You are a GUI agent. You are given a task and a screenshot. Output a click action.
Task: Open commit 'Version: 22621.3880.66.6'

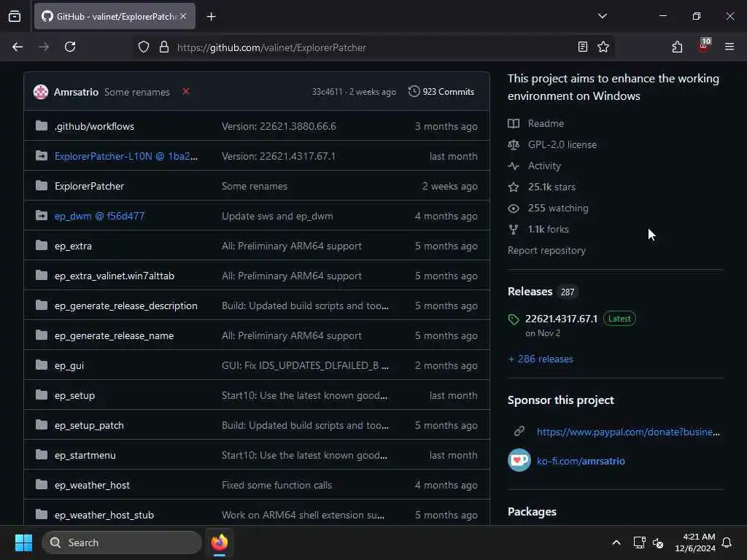pos(279,126)
